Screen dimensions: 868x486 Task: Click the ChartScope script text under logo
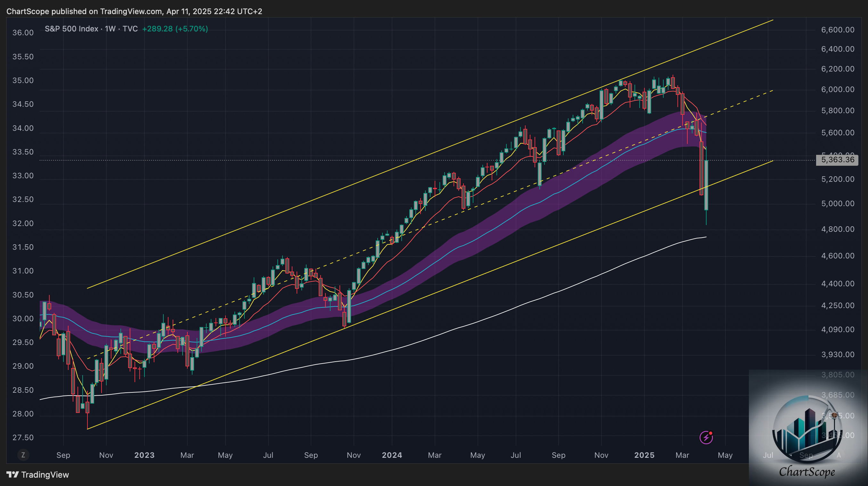point(807,471)
